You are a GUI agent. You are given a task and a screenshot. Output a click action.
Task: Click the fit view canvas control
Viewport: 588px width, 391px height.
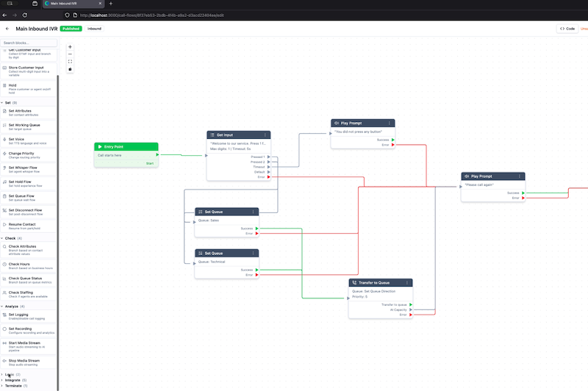pos(70,62)
